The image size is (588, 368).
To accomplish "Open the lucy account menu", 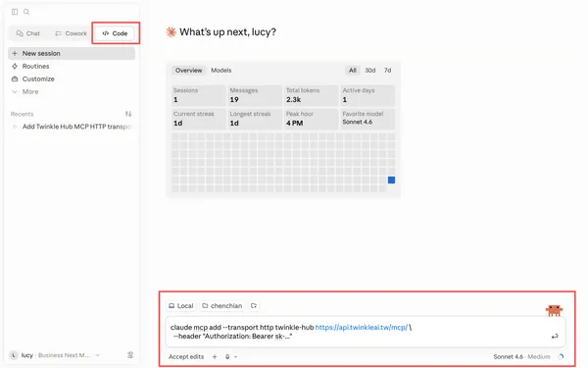I will coord(55,355).
